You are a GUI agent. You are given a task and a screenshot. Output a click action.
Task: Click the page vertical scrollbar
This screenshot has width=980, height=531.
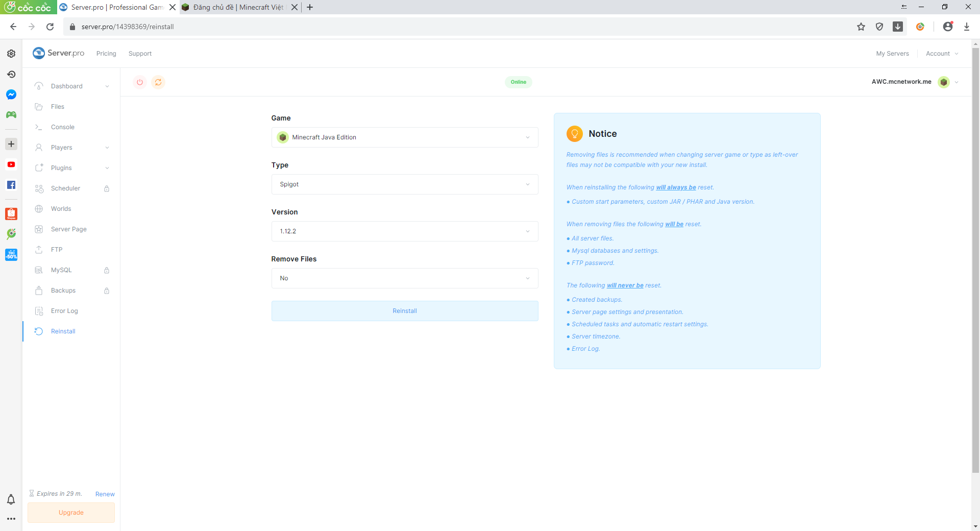point(975,260)
